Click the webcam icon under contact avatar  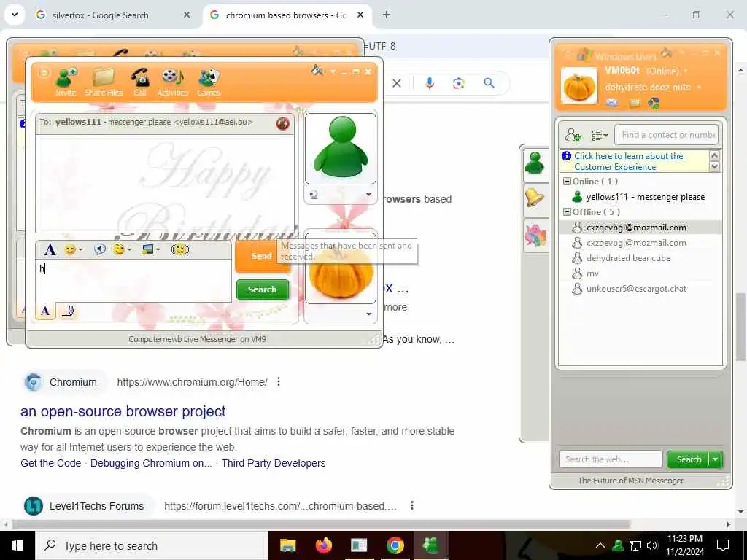[314, 194]
